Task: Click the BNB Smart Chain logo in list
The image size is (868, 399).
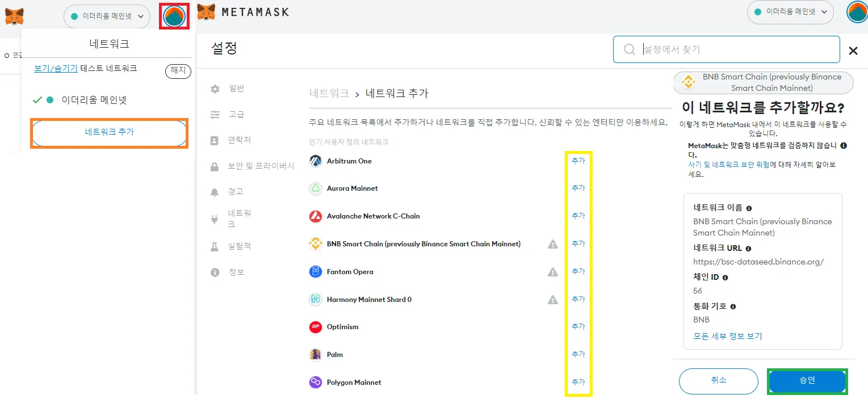Action: pos(316,244)
